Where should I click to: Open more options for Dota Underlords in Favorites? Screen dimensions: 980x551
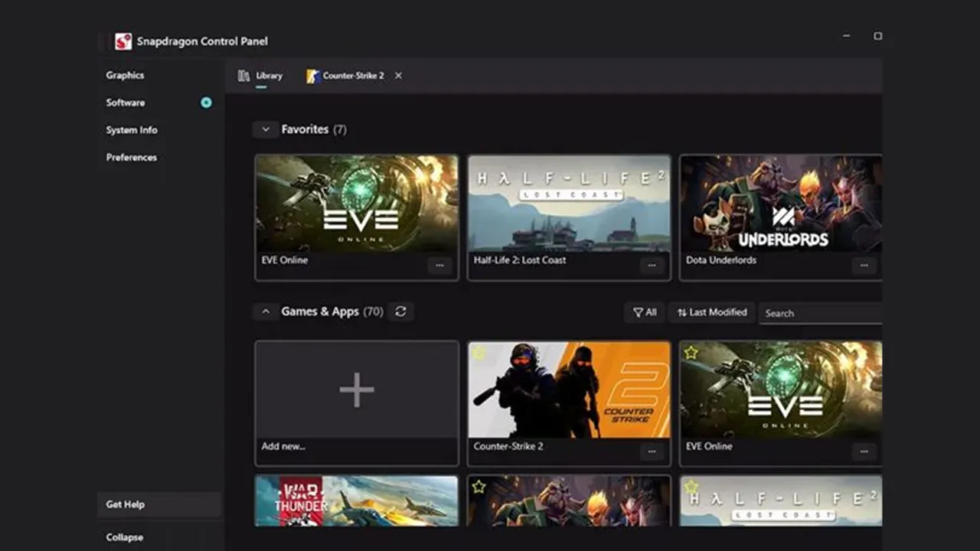[x=864, y=266]
